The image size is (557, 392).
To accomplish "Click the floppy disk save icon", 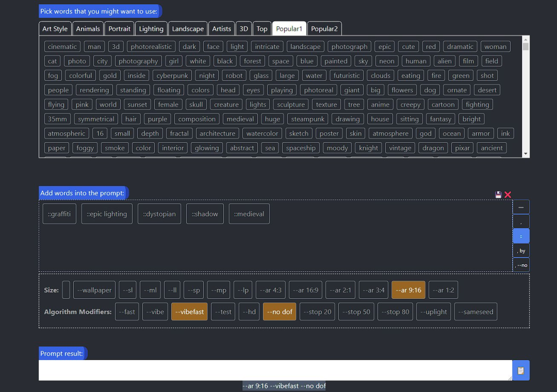I will point(498,195).
